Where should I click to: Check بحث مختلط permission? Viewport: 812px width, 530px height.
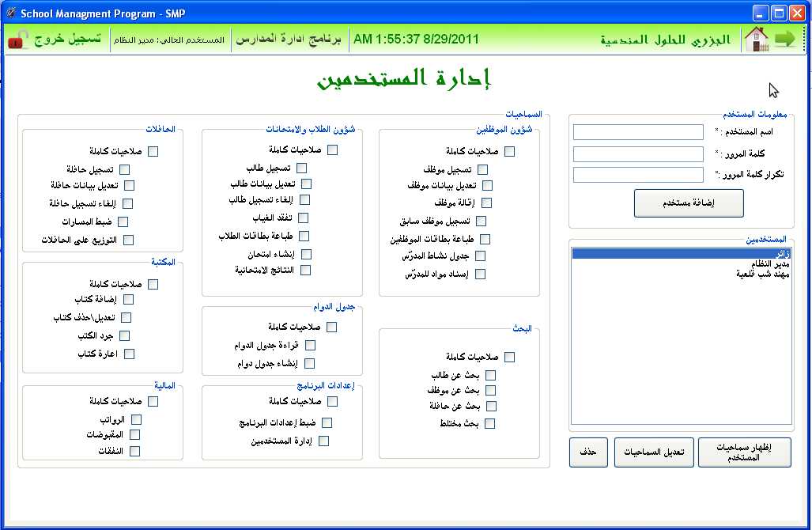tap(489, 424)
